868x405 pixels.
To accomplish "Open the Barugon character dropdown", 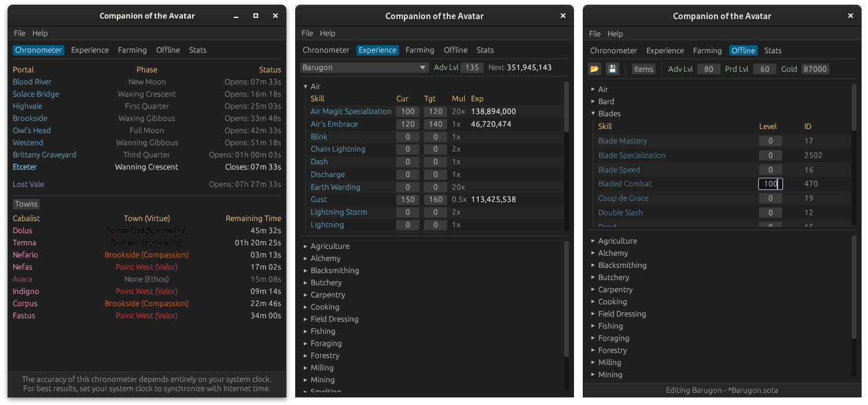I will coord(365,68).
